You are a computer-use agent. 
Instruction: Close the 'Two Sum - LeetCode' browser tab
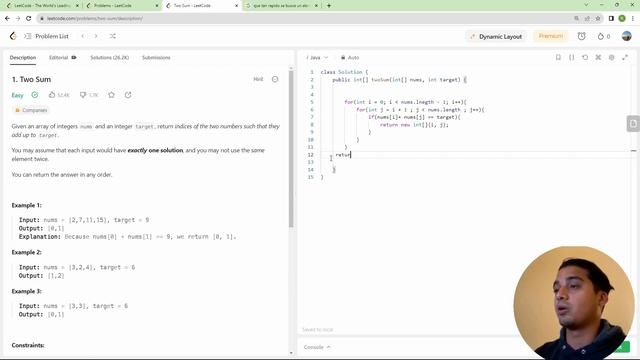(236, 6)
